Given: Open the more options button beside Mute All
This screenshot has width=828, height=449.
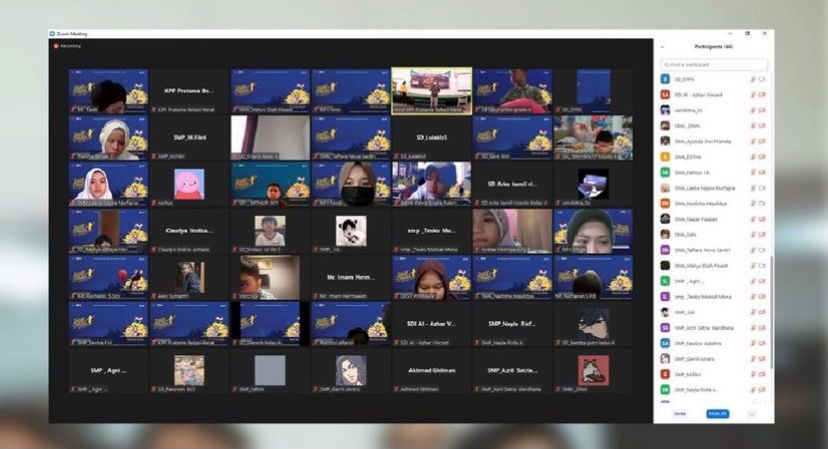Looking at the screenshot, I should pyautogui.click(x=751, y=413).
